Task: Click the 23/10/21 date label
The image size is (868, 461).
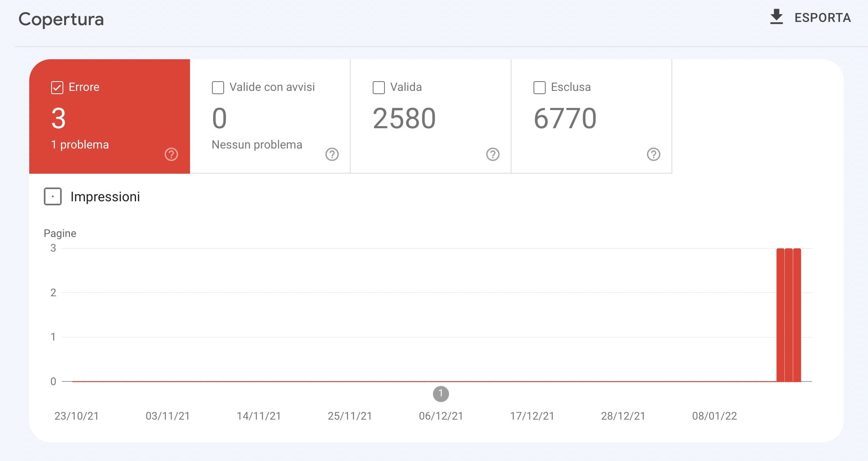Action: tap(77, 416)
